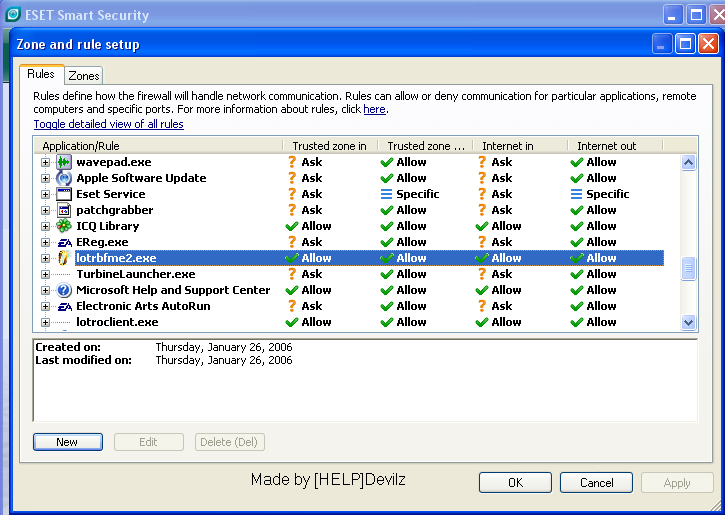Expand the Electronic Arts AutoRun node
725x515 pixels.
point(45,307)
